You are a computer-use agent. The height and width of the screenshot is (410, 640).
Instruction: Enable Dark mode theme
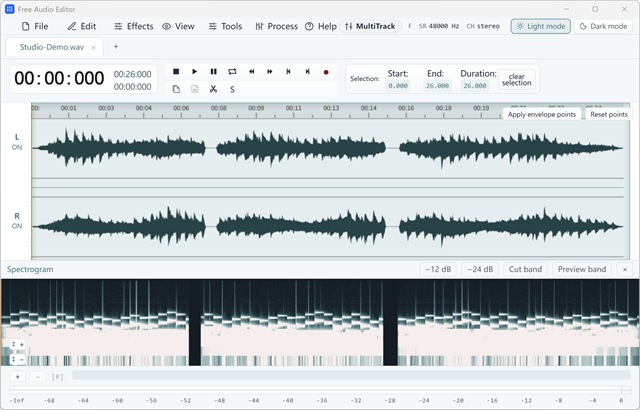click(603, 26)
